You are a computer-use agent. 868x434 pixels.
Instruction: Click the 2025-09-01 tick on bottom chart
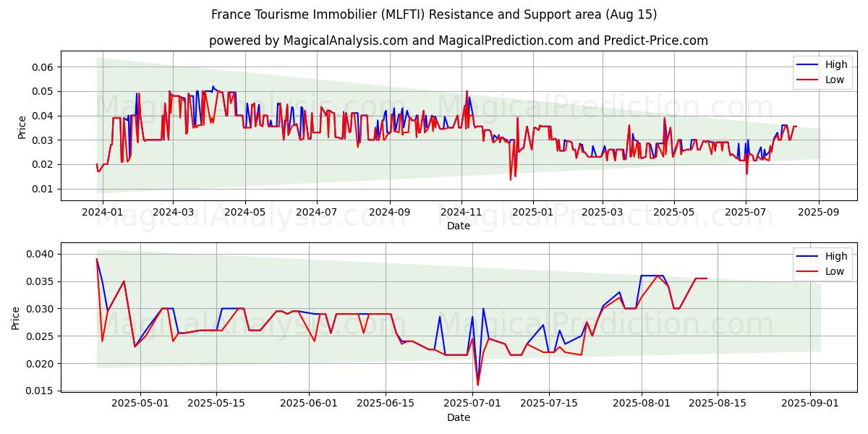[x=811, y=404]
